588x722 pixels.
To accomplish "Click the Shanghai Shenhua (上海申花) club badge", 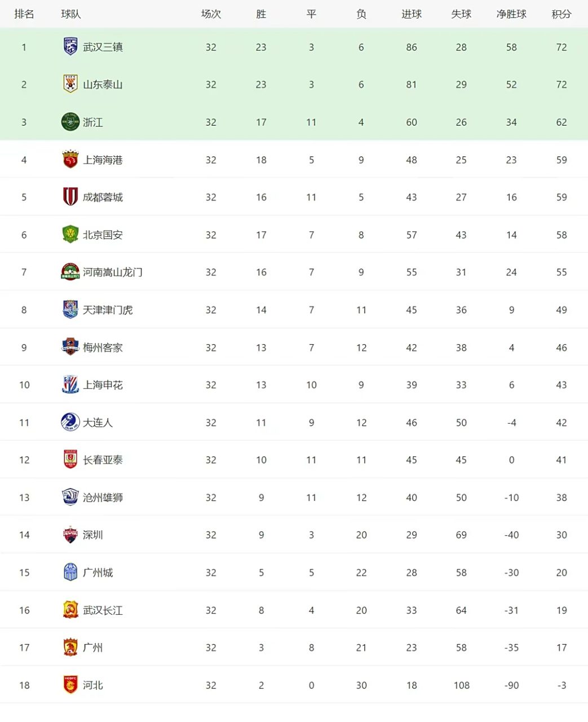I will pos(70,385).
